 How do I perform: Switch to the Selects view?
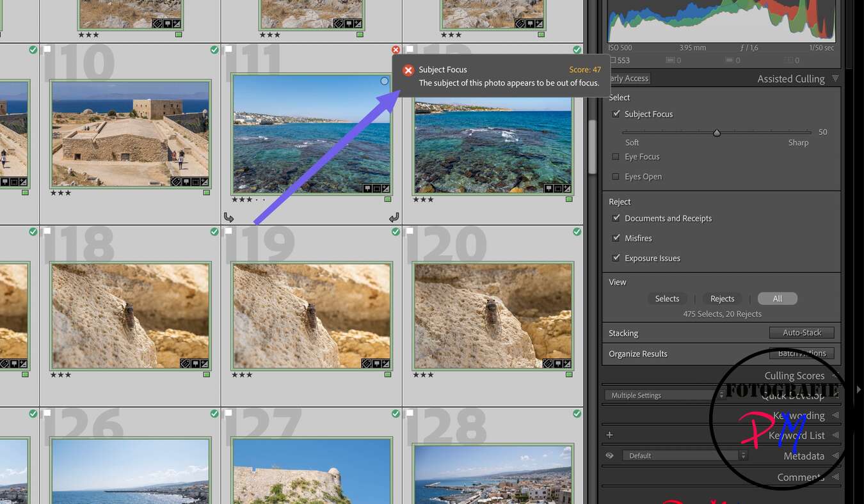click(x=668, y=298)
